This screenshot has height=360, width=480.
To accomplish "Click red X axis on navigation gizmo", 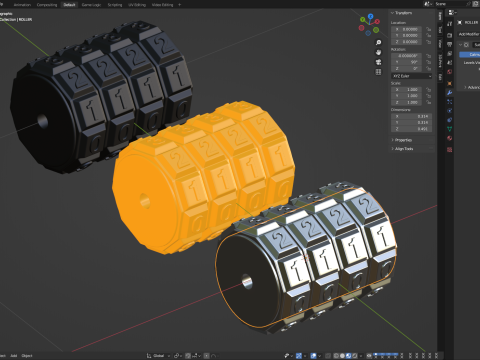I will coord(377,21).
